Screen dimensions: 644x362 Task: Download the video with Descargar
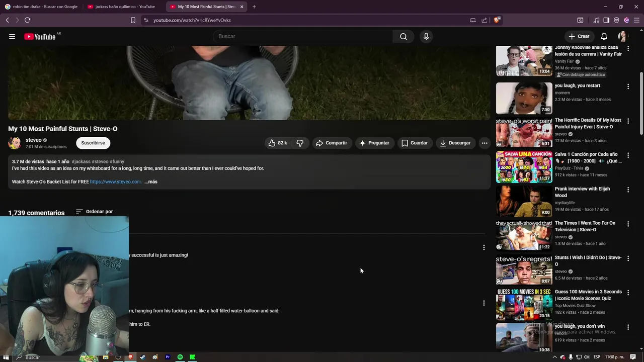(455, 143)
